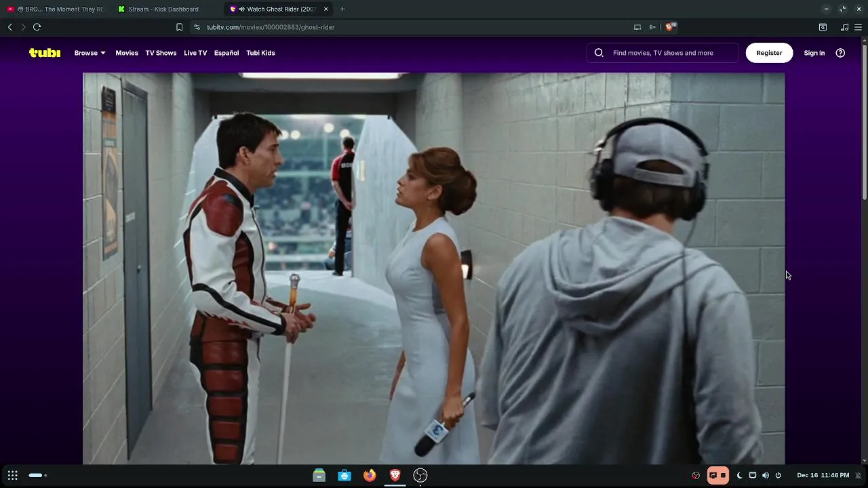Open the Movies section

[x=127, y=53]
